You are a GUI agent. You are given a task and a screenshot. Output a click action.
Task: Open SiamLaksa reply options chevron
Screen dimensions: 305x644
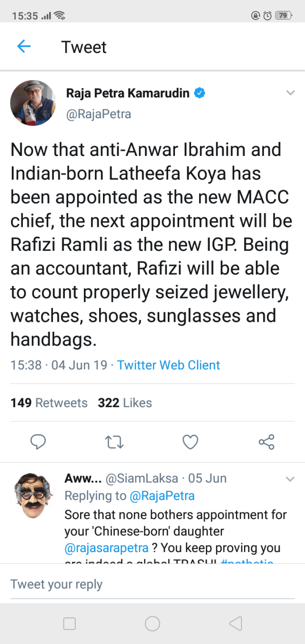tap(290, 479)
